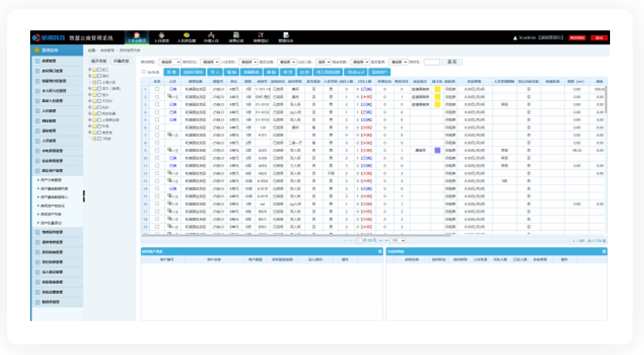Open the first filter dropdown above the table
644x355 pixels.
coord(169,62)
